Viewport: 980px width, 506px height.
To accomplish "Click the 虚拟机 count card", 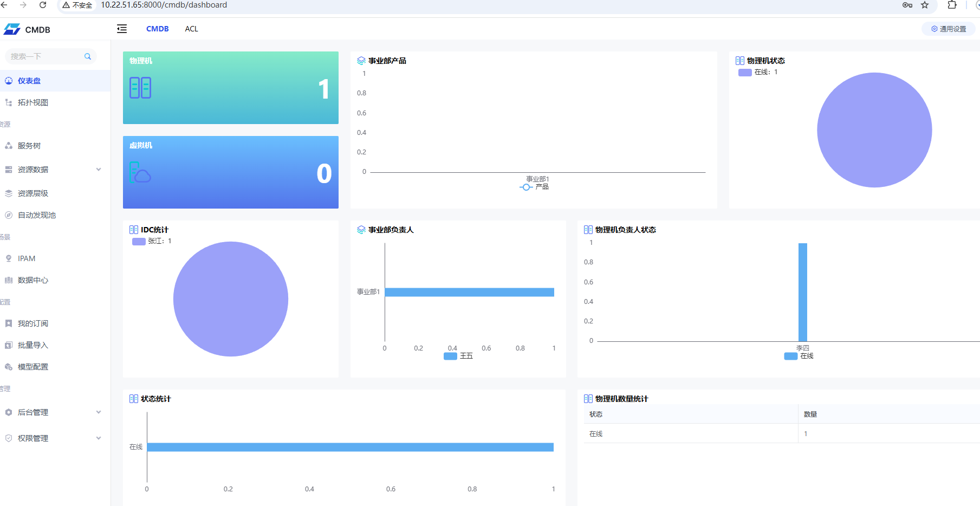I will [x=231, y=172].
